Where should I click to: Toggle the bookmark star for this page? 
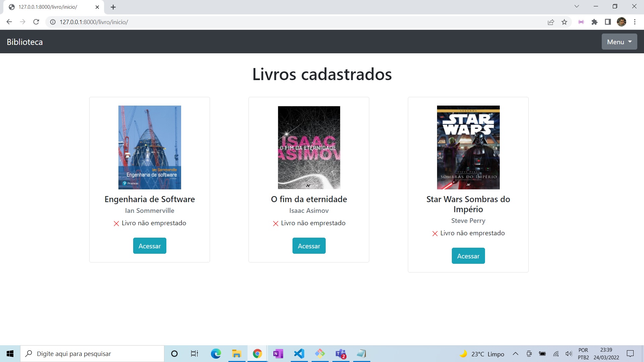click(565, 22)
